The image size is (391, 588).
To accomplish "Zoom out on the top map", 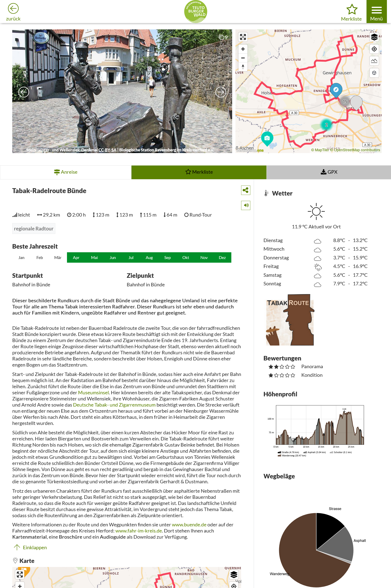I will [243, 58].
